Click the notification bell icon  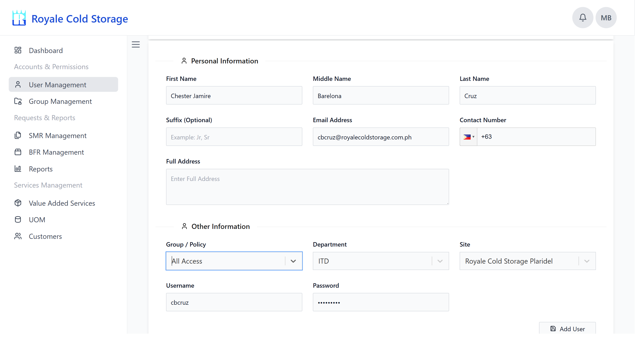pyautogui.click(x=582, y=18)
